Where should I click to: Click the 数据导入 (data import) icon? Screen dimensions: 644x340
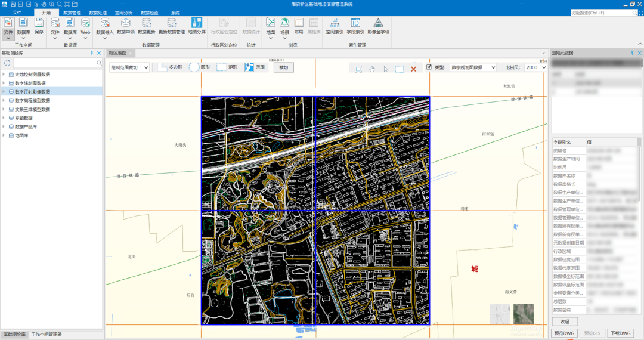[x=104, y=23]
